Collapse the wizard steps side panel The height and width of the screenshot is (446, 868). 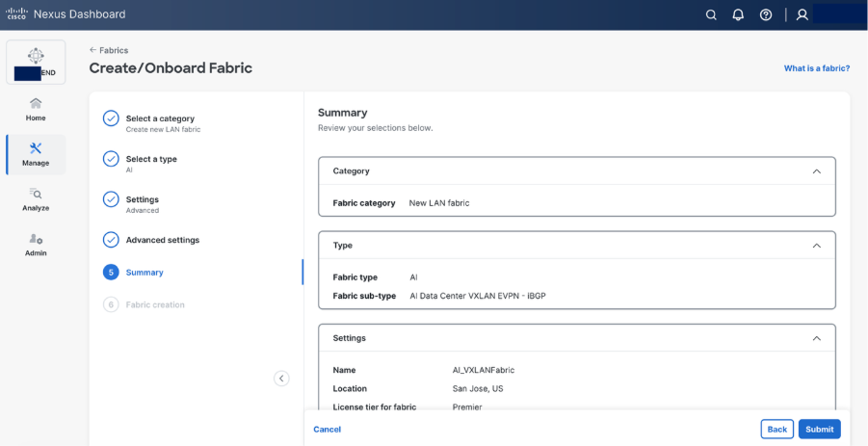click(281, 379)
